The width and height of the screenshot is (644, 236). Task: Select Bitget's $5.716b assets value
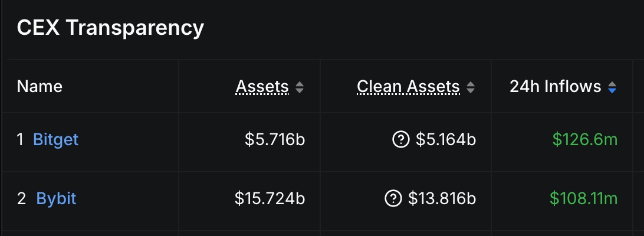(275, 140)
